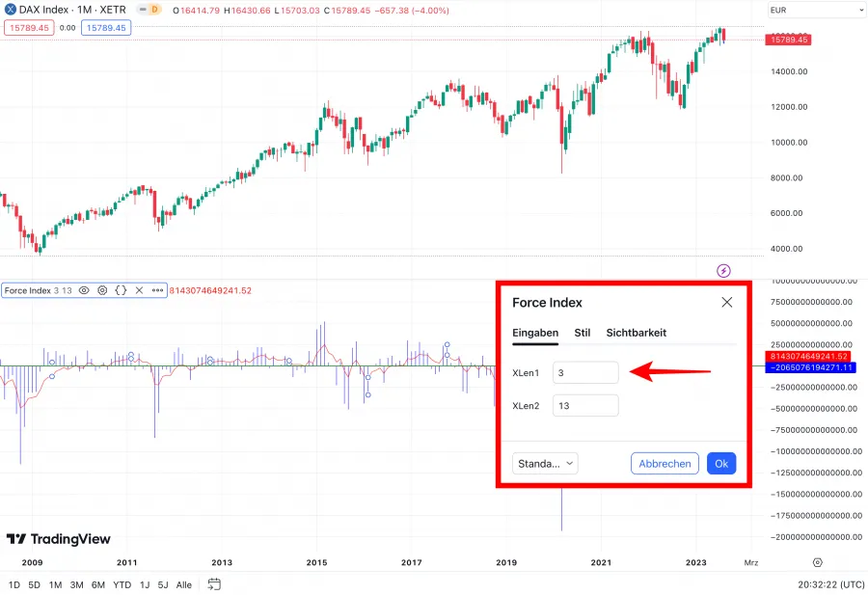The image size is (868, 595).
Task: Open the Standard template dropdown
Action: point(545,463)
